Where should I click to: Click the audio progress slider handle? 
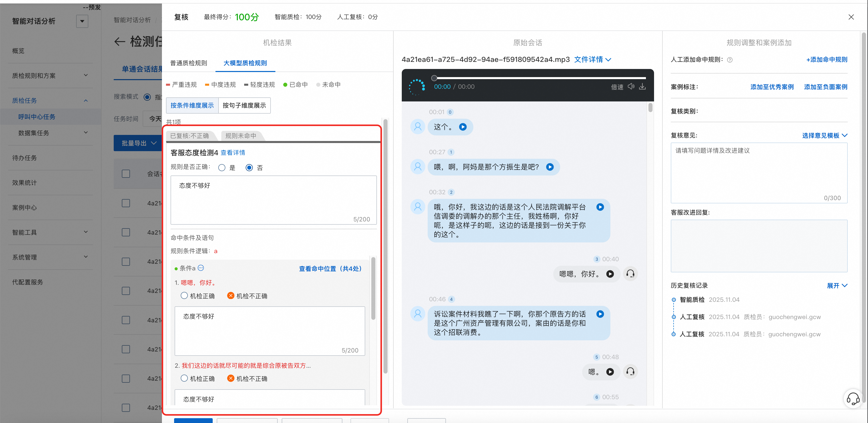tap(434, 78)
